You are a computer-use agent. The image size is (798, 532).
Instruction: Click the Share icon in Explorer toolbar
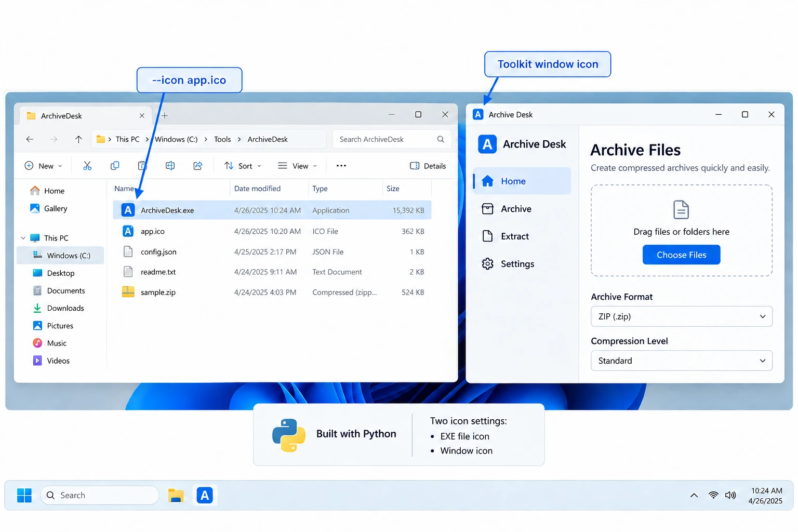198,166
